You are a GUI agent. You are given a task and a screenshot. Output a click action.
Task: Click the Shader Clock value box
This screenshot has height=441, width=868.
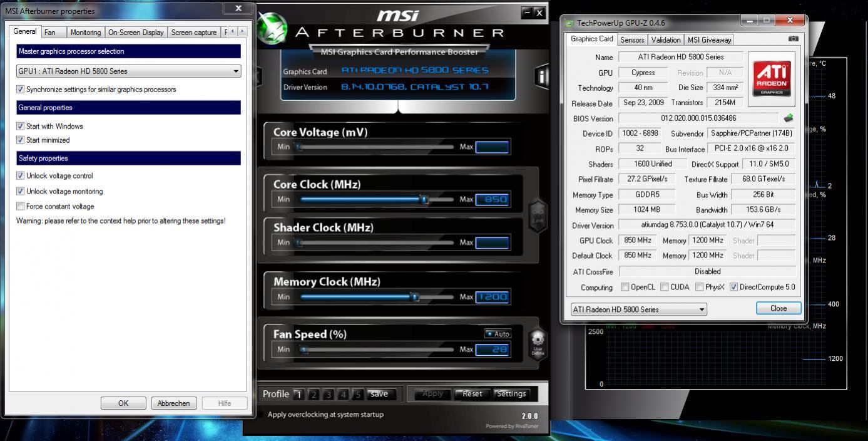493,242
